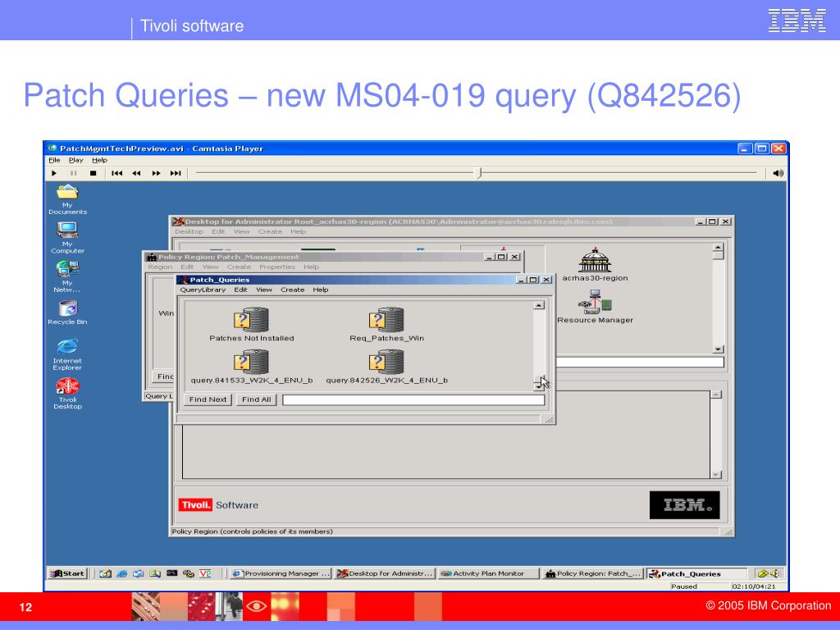Open Camtasia Player Help menu
840x630 pixels.
(x=99, y=160)
